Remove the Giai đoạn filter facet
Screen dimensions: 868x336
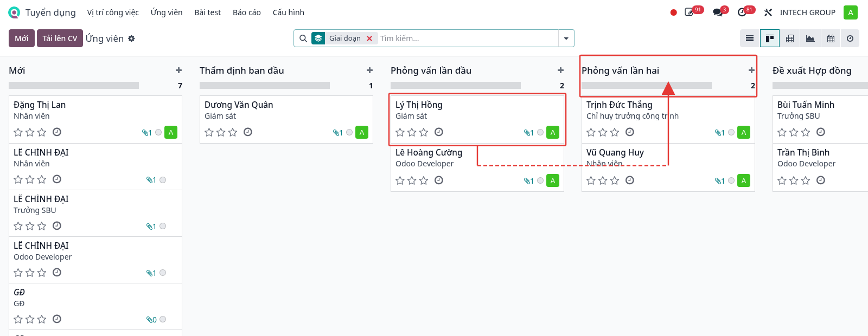tap(369, 38)
